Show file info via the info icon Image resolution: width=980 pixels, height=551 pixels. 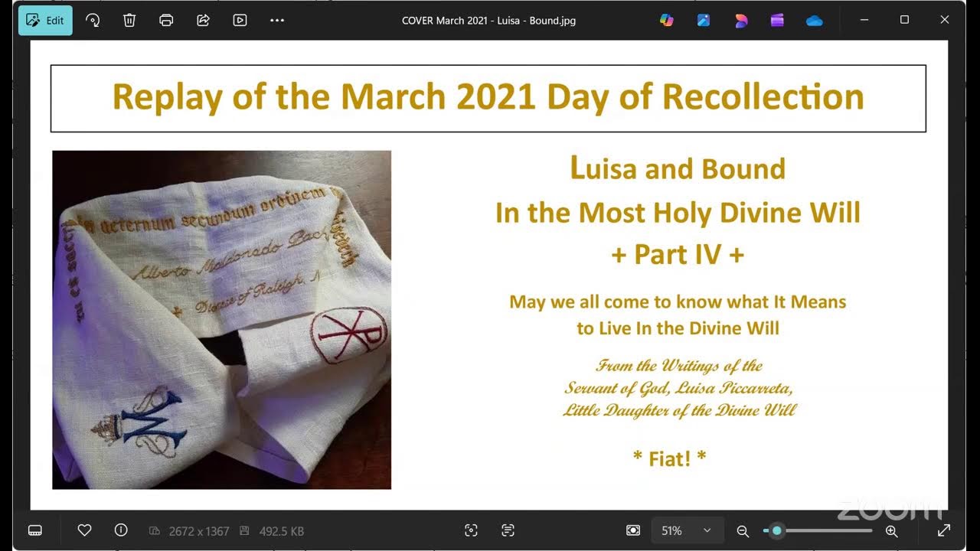pyautogui.click(x=121, y=530)
